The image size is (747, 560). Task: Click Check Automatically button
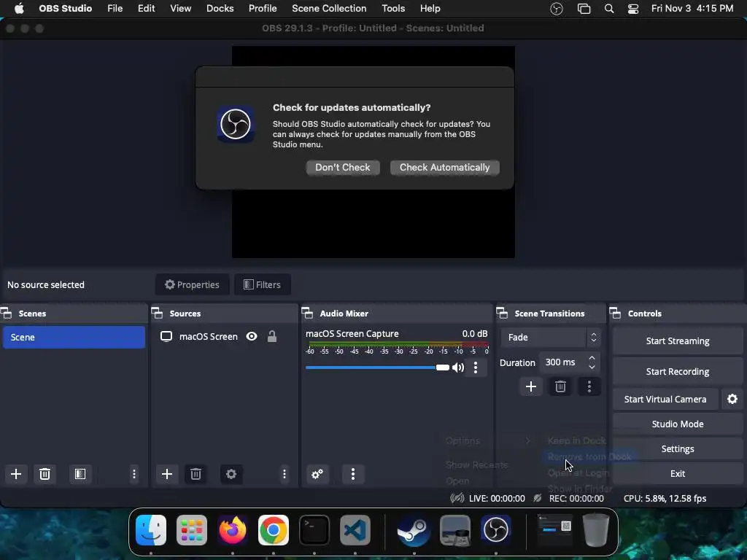tap(444, 167)
